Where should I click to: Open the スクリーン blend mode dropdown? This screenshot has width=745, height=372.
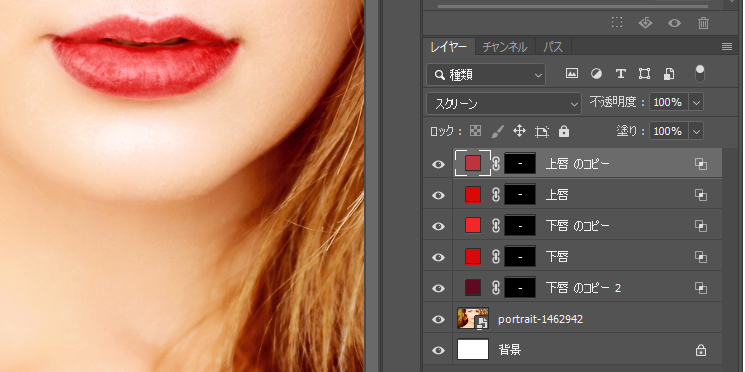504,104
